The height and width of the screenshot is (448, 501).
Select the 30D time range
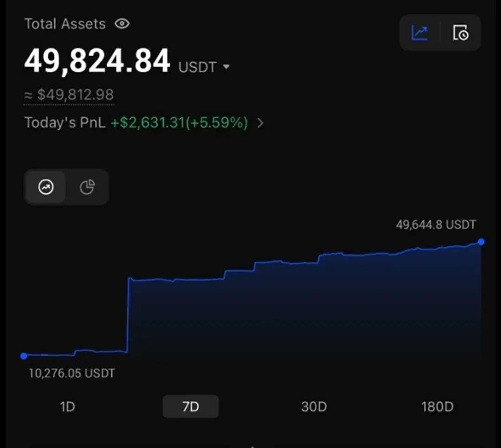(x=314, y=407)
